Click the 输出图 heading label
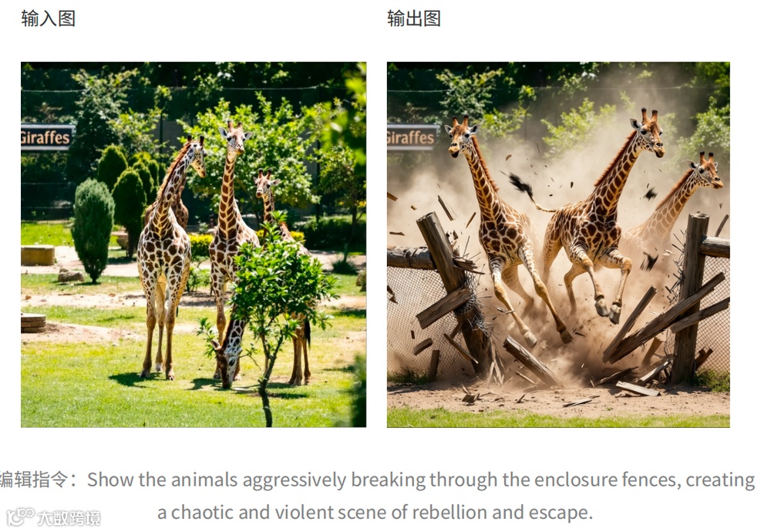 coord(414,19)
